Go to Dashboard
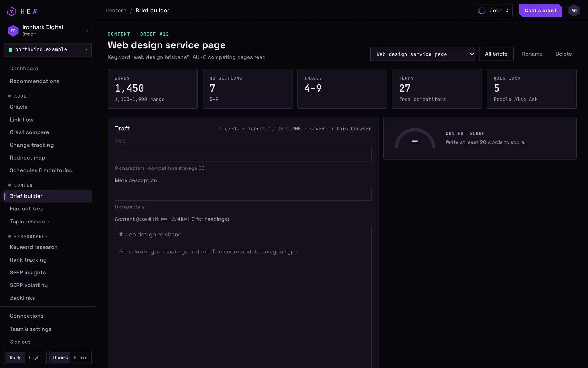The height and width of the screenshot is (368, 588). point(48,69)
